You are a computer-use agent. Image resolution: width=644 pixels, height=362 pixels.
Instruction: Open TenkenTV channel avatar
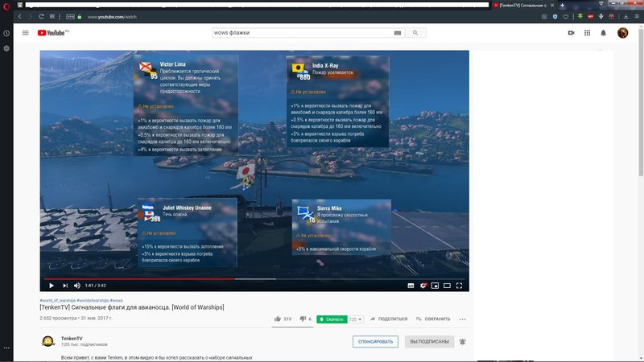pos(48,341)
